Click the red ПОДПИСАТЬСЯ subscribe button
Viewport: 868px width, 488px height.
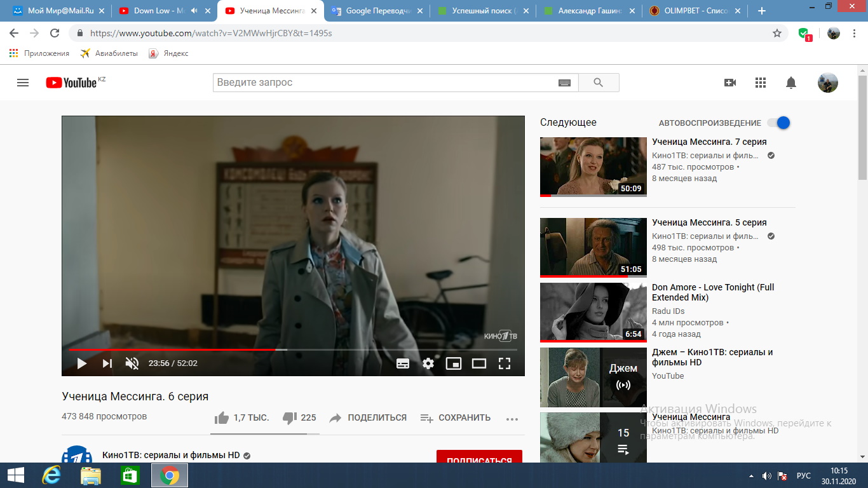coord(479,457)
